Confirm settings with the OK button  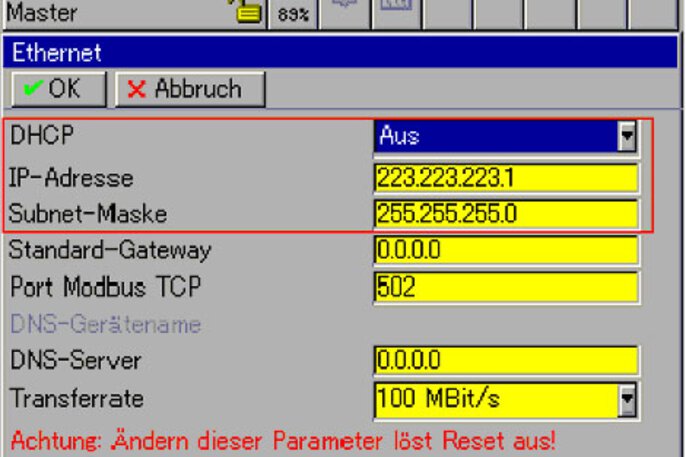59,89
